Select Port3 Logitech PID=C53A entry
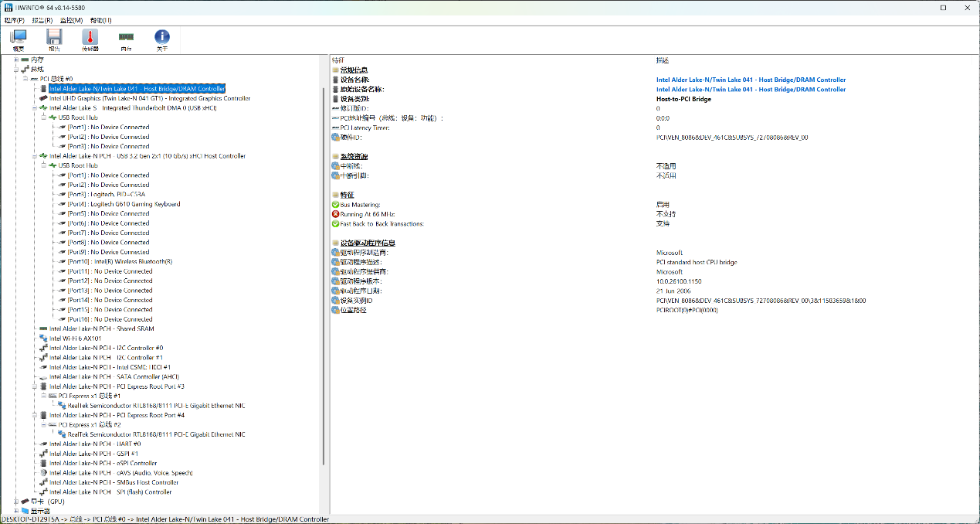The width and height of the screenshot is (980, 524). point(106,195)
